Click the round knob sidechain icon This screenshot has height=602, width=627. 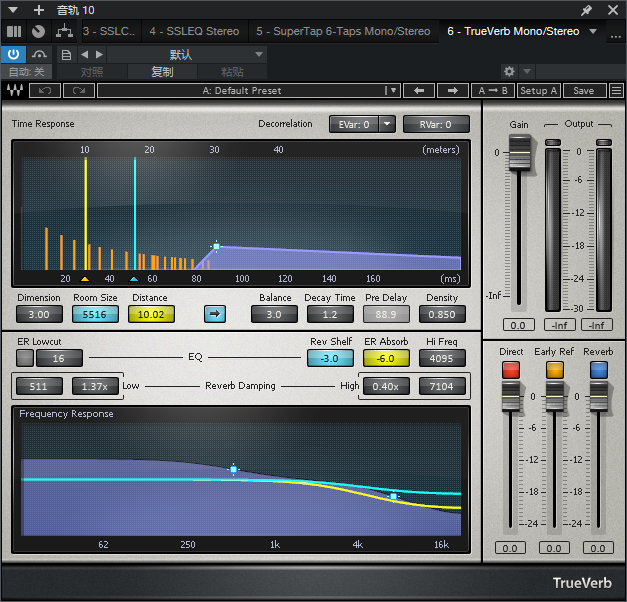38,31
